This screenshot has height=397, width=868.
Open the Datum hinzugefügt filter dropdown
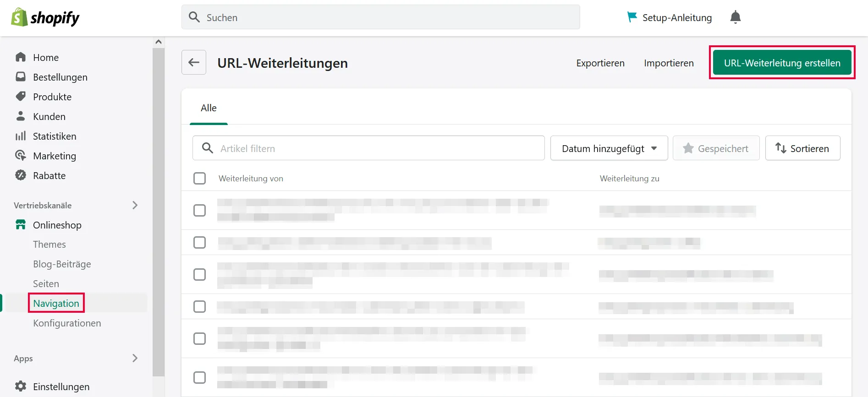pos(609,148)
